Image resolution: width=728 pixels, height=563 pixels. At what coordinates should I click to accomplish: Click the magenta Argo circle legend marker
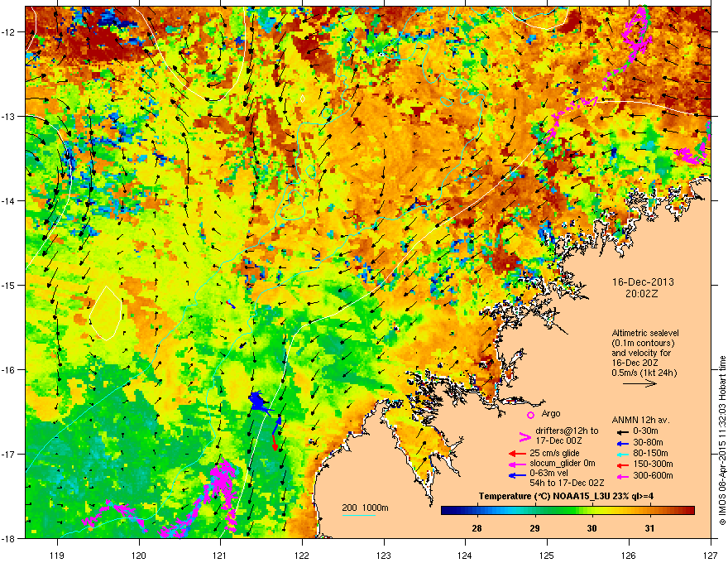click(530, 415)
